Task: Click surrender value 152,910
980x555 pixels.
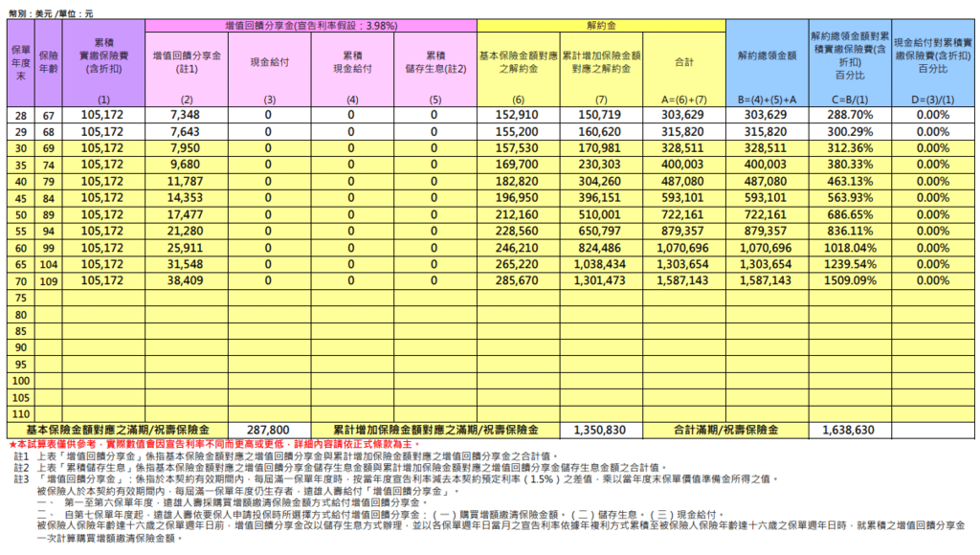Action: tap(517, 115)
